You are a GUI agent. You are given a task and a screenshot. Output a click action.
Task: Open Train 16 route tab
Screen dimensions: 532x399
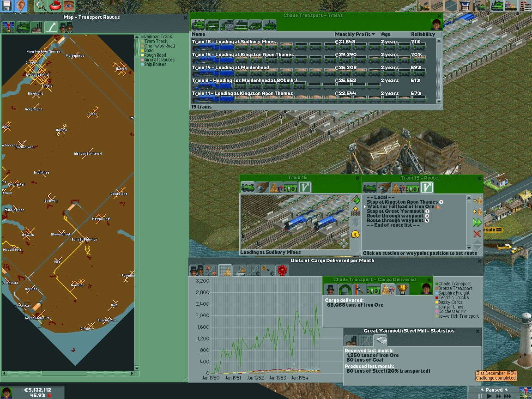[304, 187]
